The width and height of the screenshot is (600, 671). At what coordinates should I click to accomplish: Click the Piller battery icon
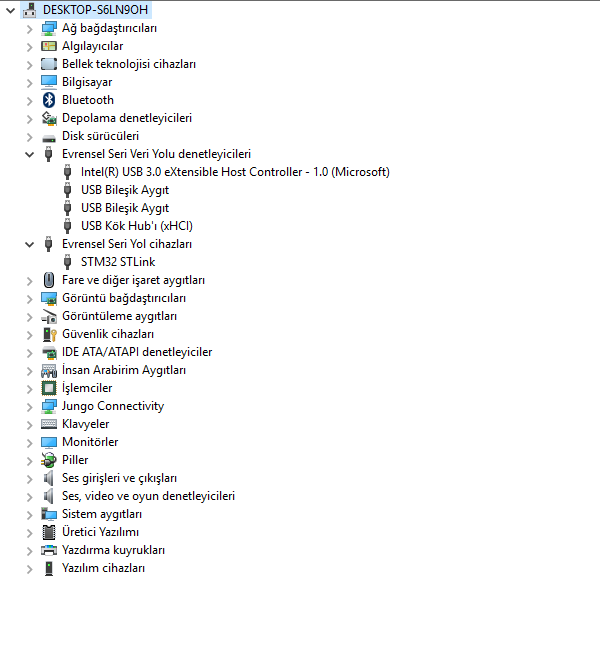[x=49, y=460]
